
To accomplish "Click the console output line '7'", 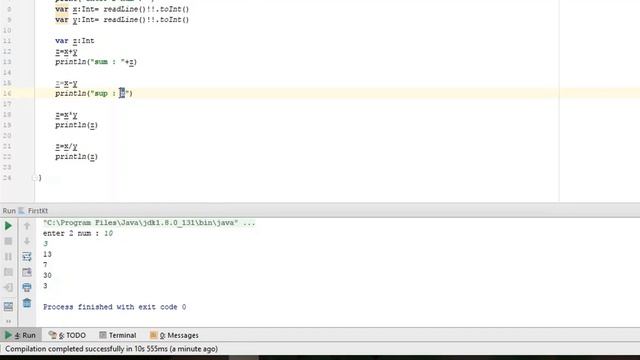I will pyautogui.click(x=45, y=265).
